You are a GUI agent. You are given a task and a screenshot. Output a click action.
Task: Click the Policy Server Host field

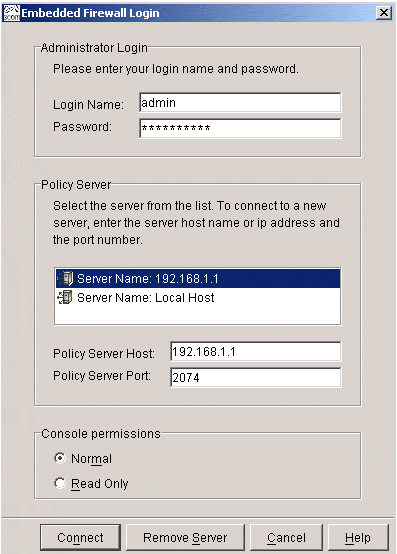point(255,352)
